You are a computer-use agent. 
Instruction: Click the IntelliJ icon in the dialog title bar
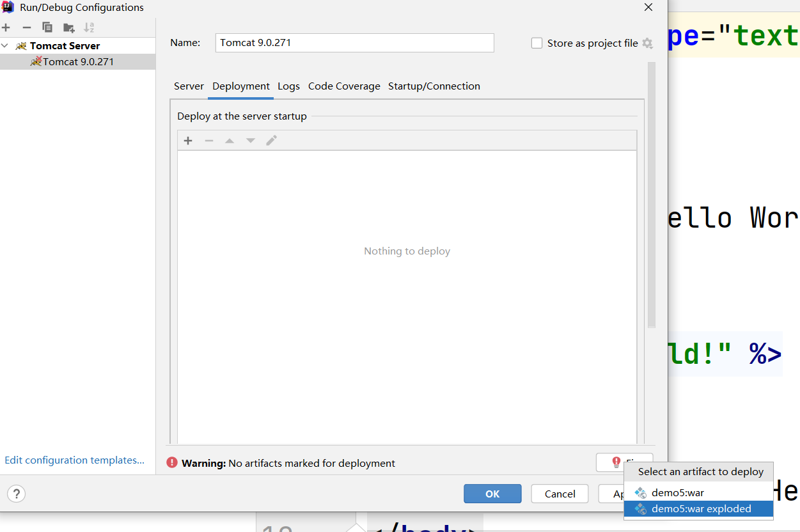(8, 8)
